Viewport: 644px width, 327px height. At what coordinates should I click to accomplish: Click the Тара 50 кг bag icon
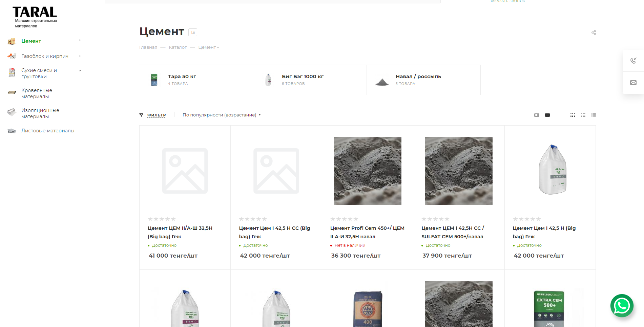point(154,80)
